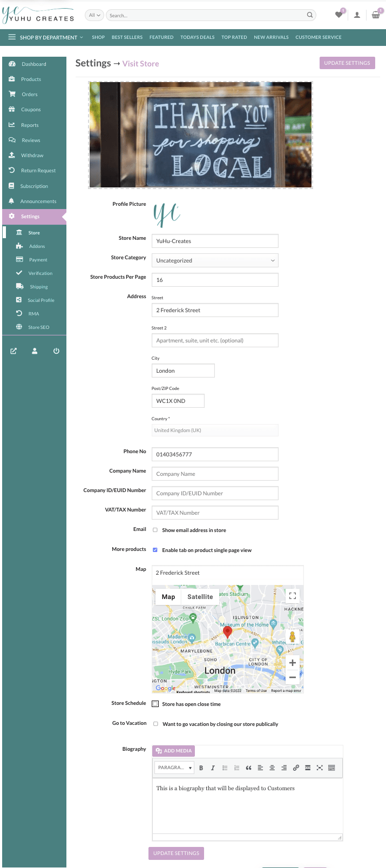386x868 pixels.
Task: Click the Company Name input field
Action: coord(215,474)
